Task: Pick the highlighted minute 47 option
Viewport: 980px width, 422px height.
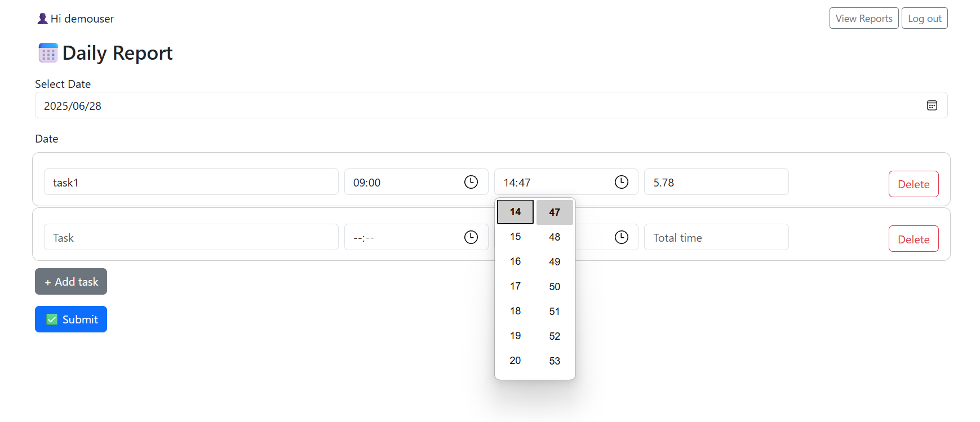Action: (x=555, y=212)
